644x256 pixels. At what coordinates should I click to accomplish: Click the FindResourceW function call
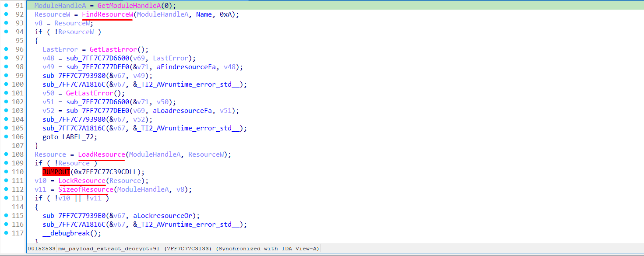point(107,14)
